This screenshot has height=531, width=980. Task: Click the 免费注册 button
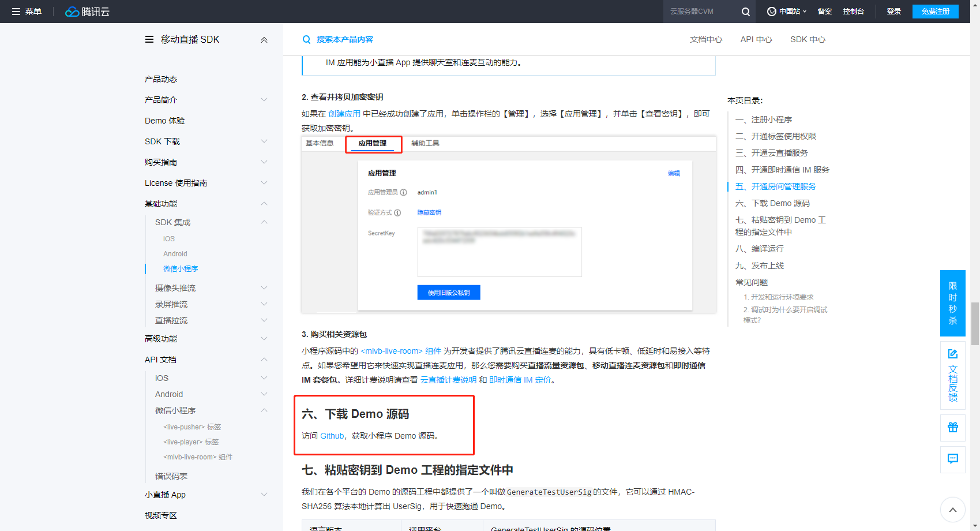click(936, 12)
